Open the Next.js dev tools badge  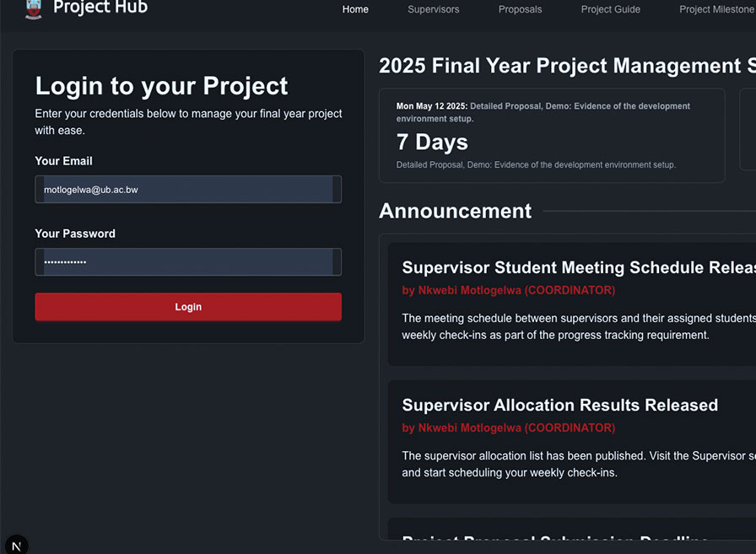(17, 544)
